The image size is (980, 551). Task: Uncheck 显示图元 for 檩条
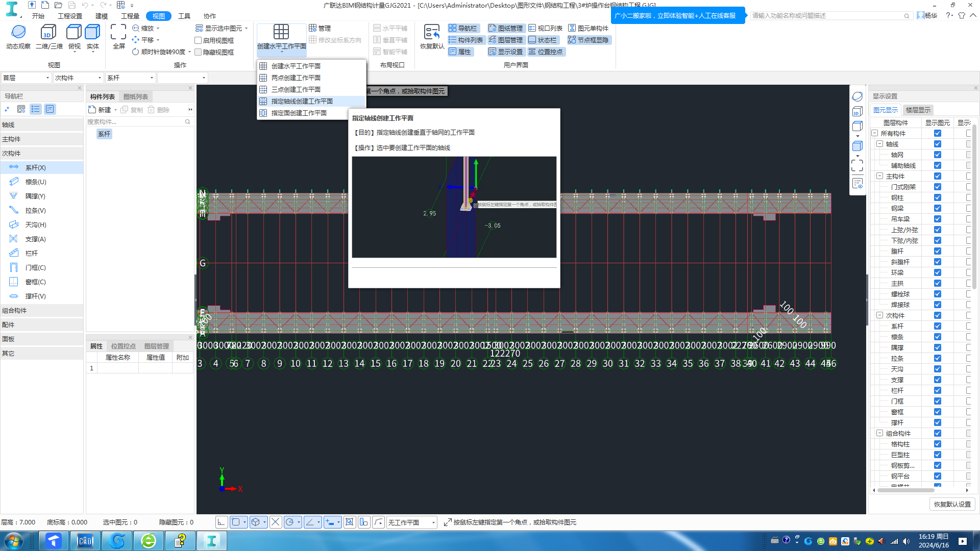pos(937,337)
